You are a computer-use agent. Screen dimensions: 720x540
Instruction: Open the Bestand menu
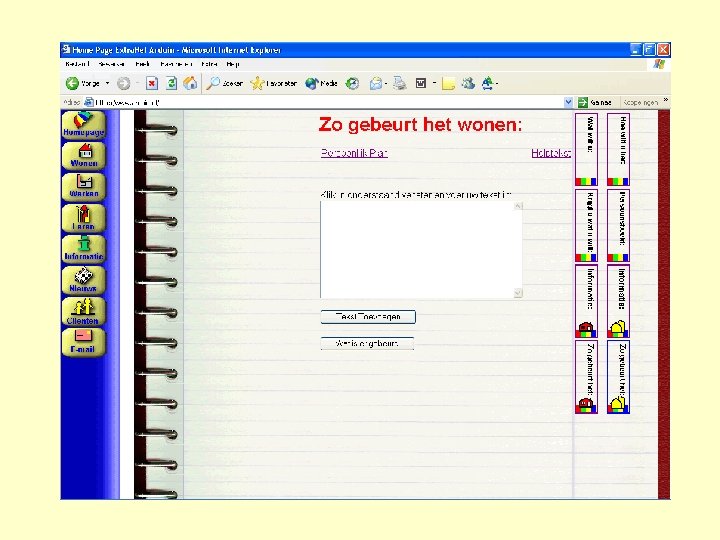click(77, 64)
